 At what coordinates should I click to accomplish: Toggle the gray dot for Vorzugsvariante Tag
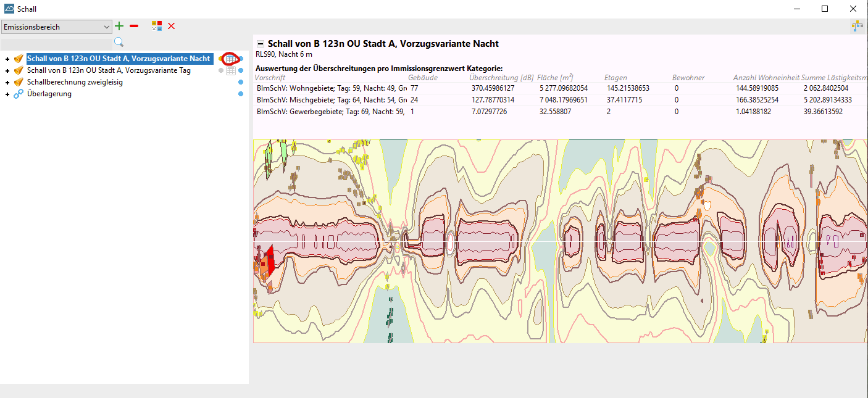(221, 71)
